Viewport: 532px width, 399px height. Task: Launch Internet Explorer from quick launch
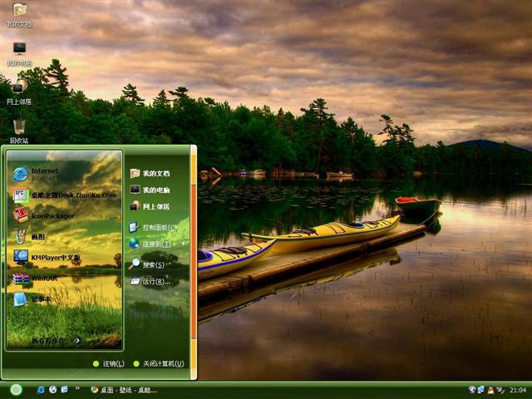41,390
